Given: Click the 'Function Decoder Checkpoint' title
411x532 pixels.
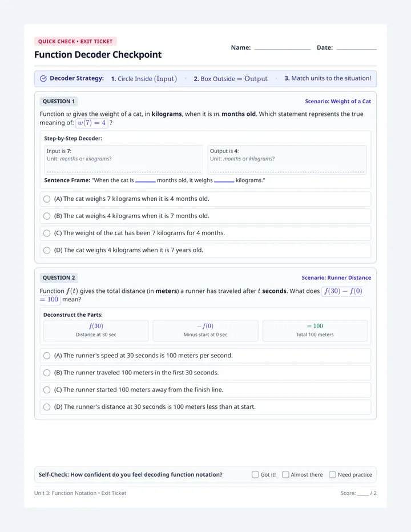Looking at the screenshot, I should tap(98, 55).
